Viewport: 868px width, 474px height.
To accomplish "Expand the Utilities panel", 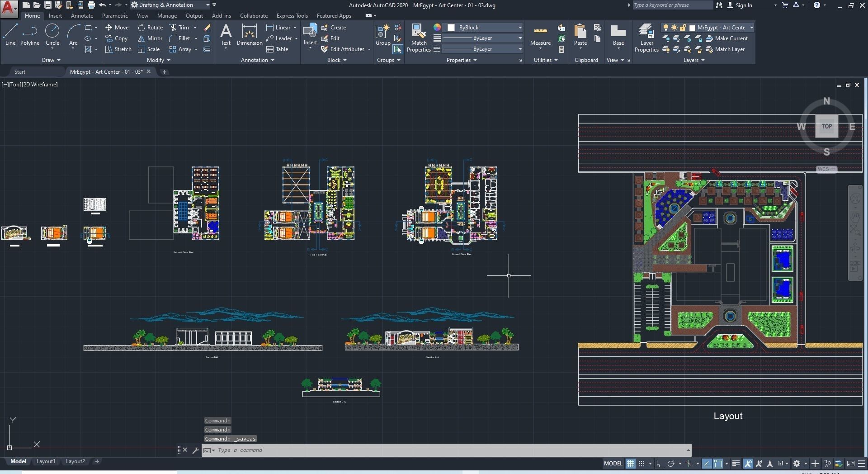I will coord(546,60).
